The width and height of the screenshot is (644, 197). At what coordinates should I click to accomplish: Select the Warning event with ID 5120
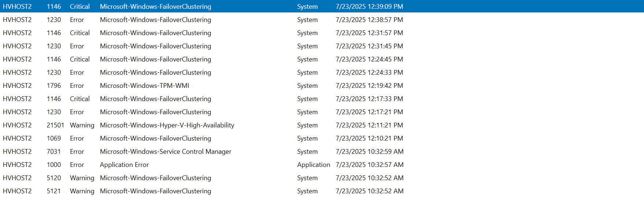click(x=322, y=178)
